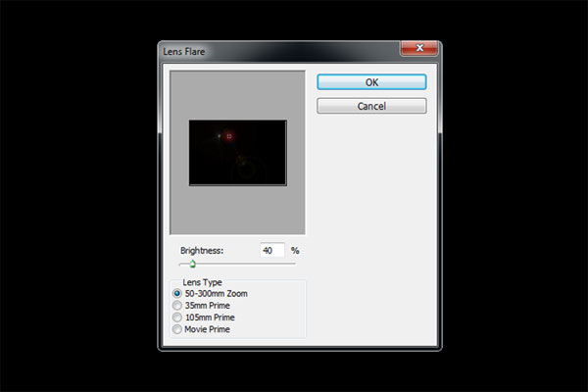Pick the 105mm Prime lens type
Viewport: 588px width, 392px height.
point(177,318)
